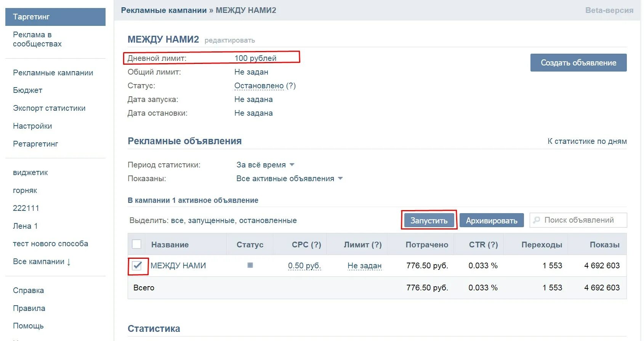Click the остановленные selection link
This screenshot has width=644, height=341.
tap(268, 220)
